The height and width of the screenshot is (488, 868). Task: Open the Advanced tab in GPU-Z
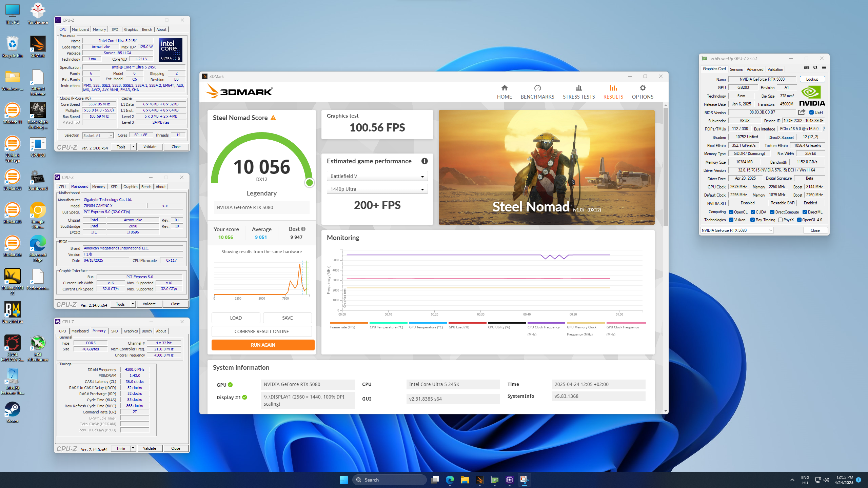pos(755,69)
